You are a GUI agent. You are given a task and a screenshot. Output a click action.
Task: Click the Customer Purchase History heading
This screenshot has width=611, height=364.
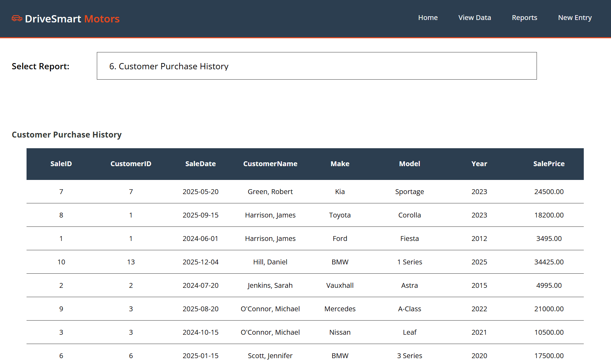click(67, 135)
